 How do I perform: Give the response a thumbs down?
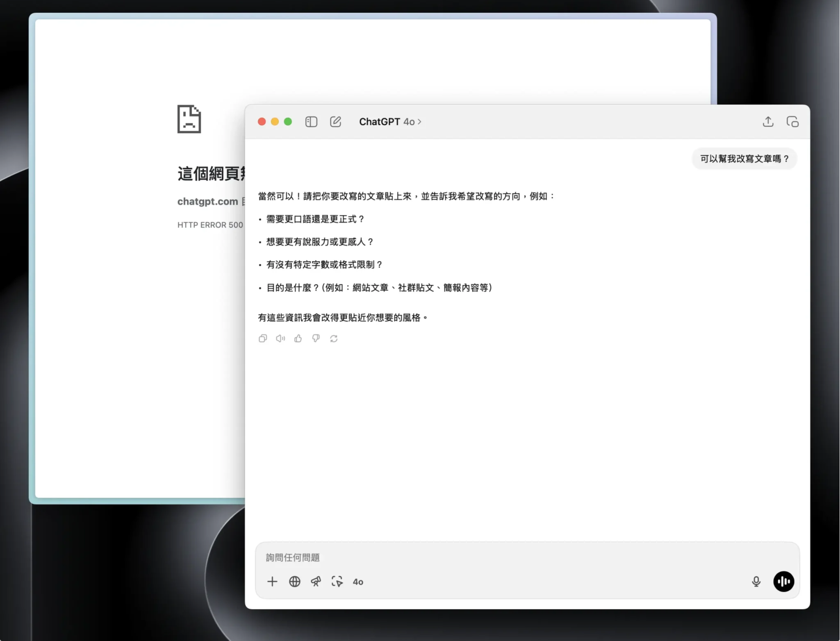tap(316, 338)
